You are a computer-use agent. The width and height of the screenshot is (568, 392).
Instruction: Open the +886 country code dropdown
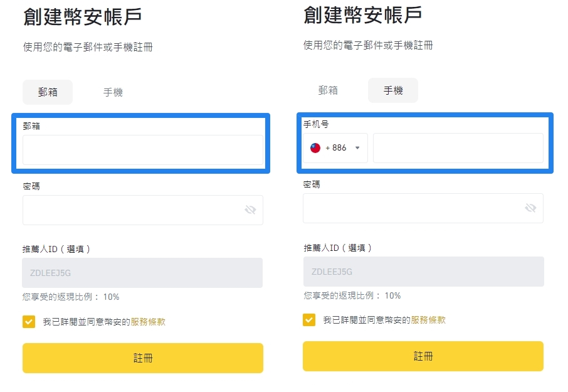[x=335, y=148]
